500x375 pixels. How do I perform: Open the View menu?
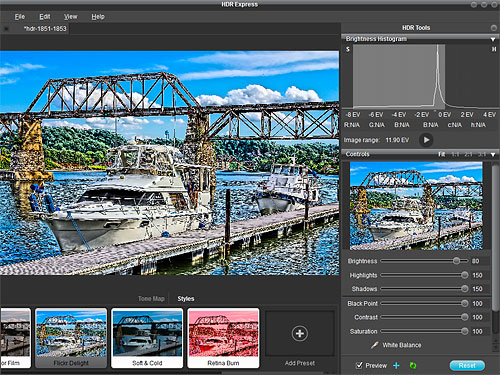tap(70, 17)
